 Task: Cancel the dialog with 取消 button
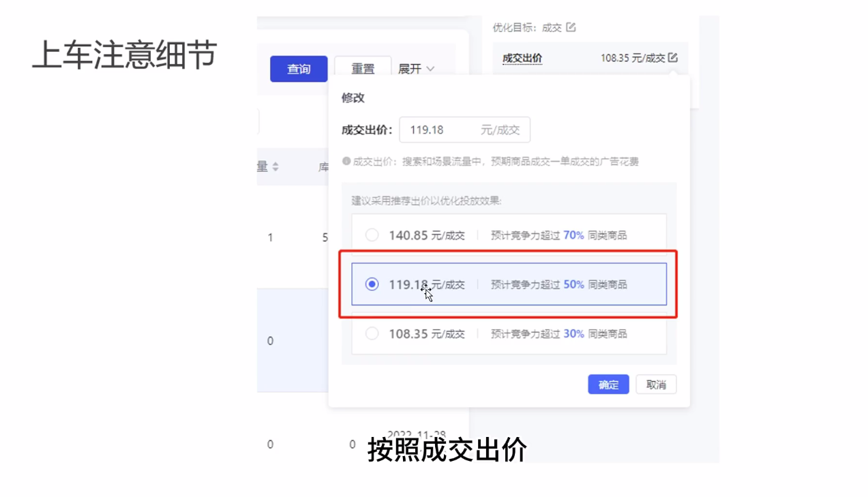(x=656, y=385)
